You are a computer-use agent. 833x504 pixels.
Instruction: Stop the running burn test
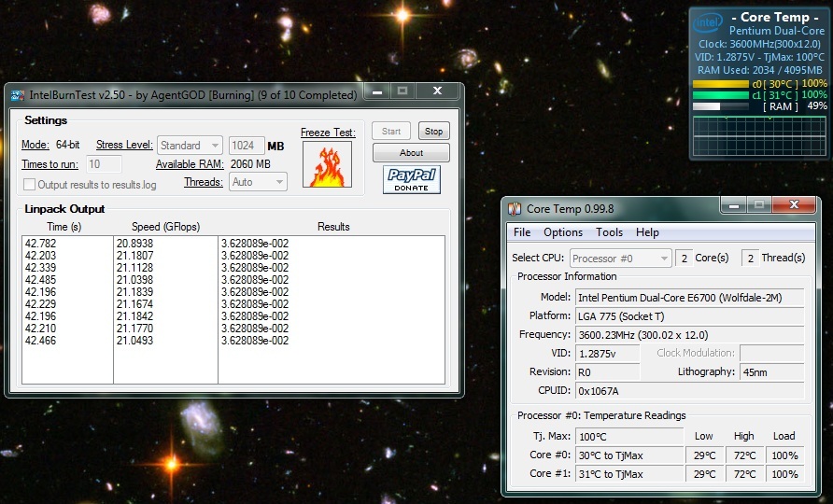[433, 132]
